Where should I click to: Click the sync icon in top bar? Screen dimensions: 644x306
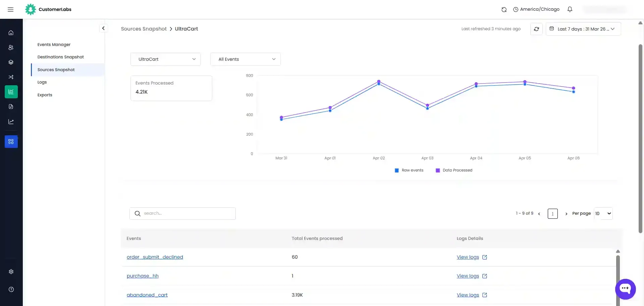(504, 9)
